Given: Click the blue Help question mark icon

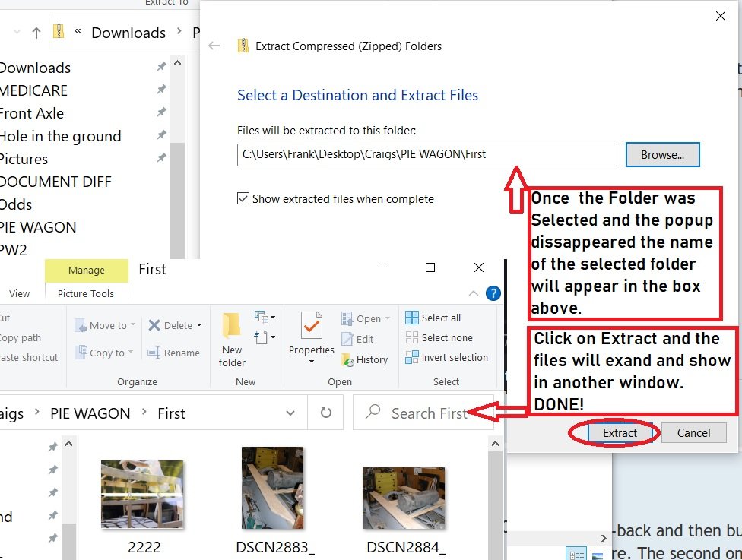Looking at the screenshot, I should [493, 293].
